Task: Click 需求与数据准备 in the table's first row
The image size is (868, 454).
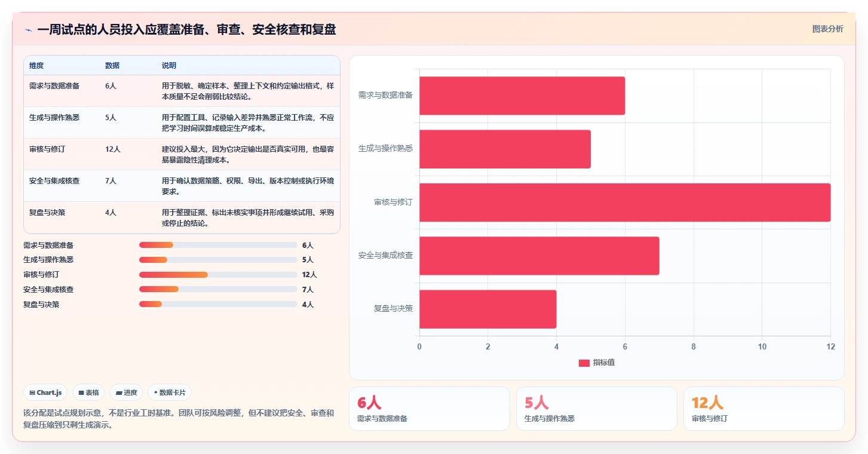Action: (x=54, y=86)
